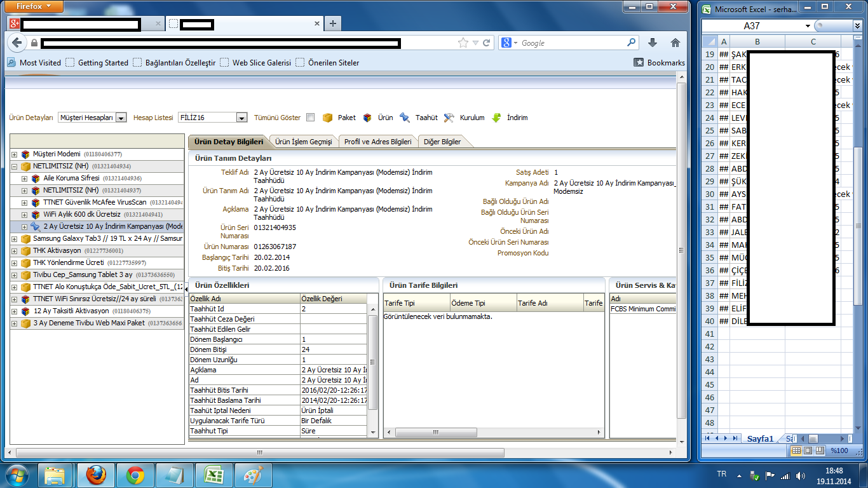Open the Müşteri Hesapları dropdown
Screen dimensions: 868x488
121,118
